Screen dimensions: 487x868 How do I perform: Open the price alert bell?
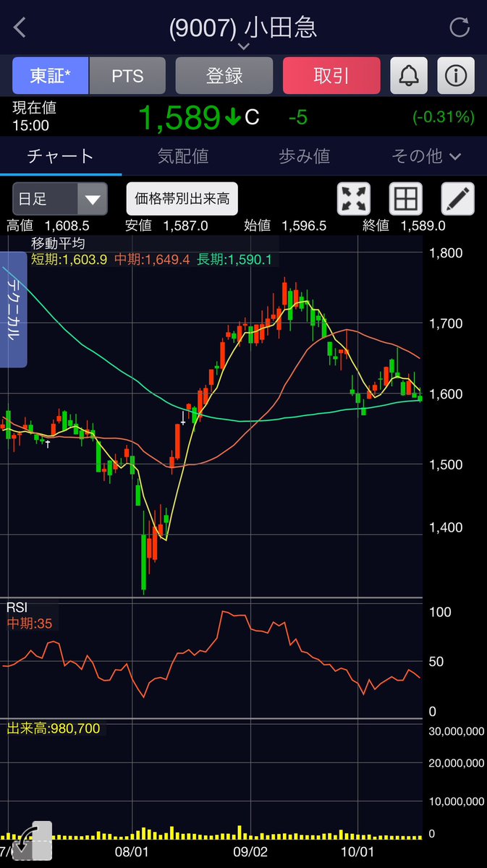pos(409,75)
